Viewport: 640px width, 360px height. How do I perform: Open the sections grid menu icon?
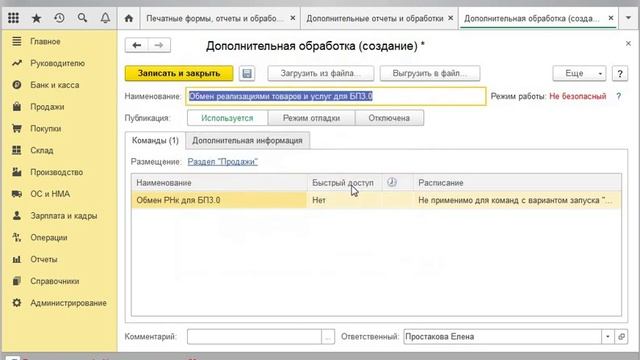[13, 18]
